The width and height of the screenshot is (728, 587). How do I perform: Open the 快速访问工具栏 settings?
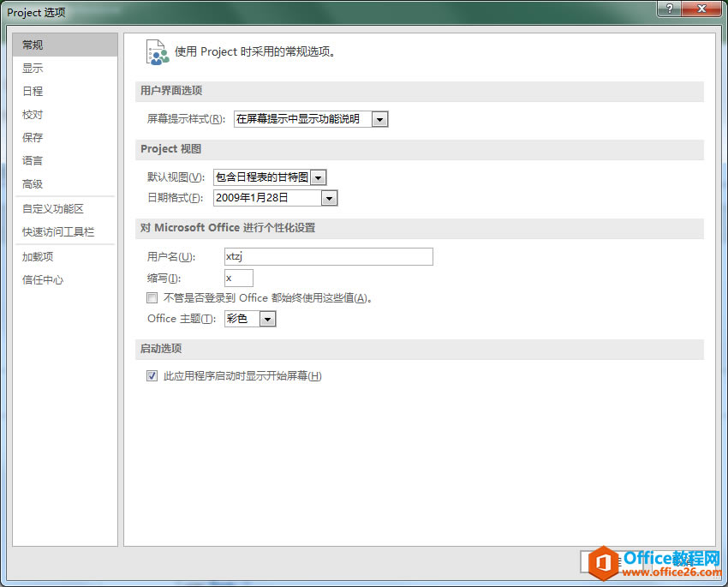56,231
